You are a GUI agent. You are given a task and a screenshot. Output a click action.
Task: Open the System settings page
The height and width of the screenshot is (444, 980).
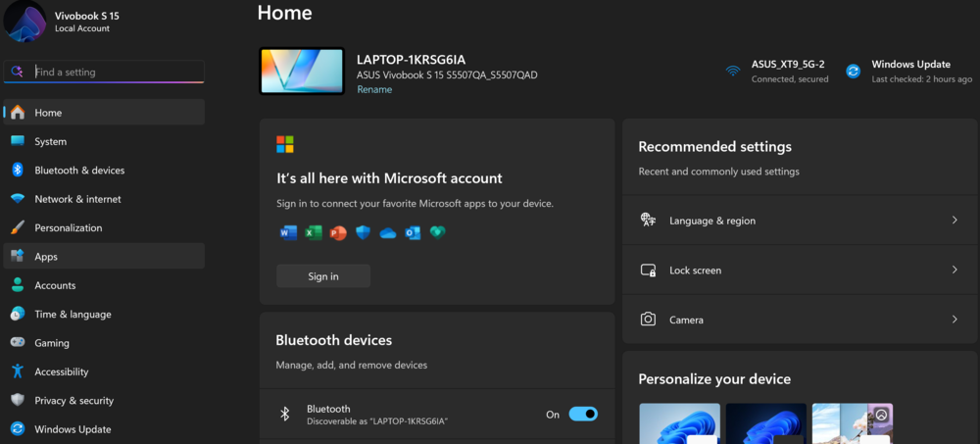[x=104, y=141]
